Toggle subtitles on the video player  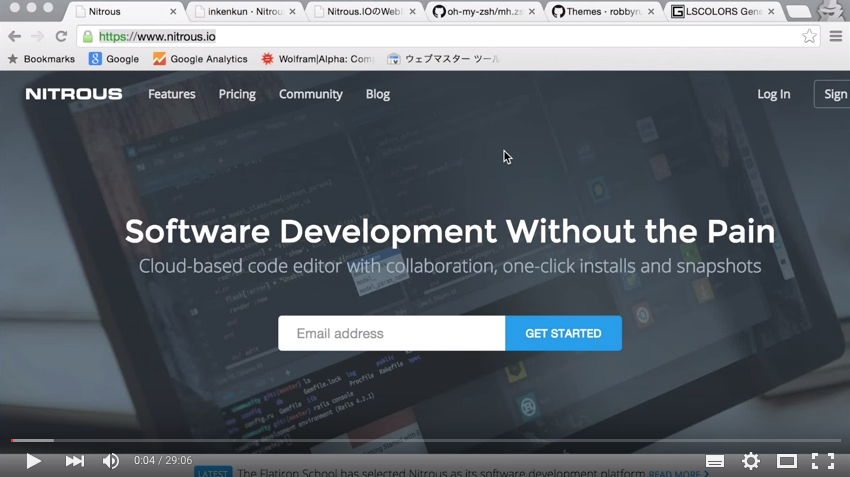pos(715,461)
